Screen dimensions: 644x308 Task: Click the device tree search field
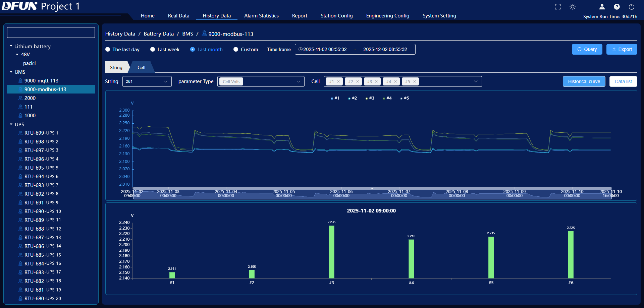[x=51, y=33]
